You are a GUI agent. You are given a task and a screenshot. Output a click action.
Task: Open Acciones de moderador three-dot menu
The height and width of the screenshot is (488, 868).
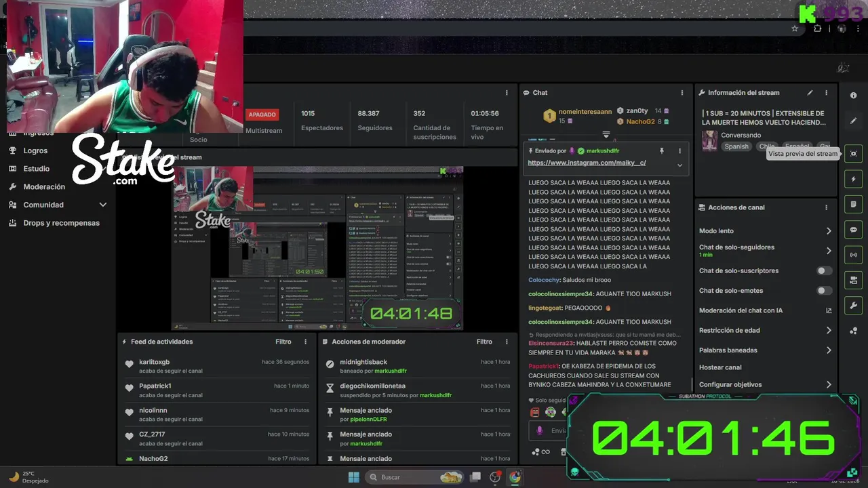(x=506, y=342)
